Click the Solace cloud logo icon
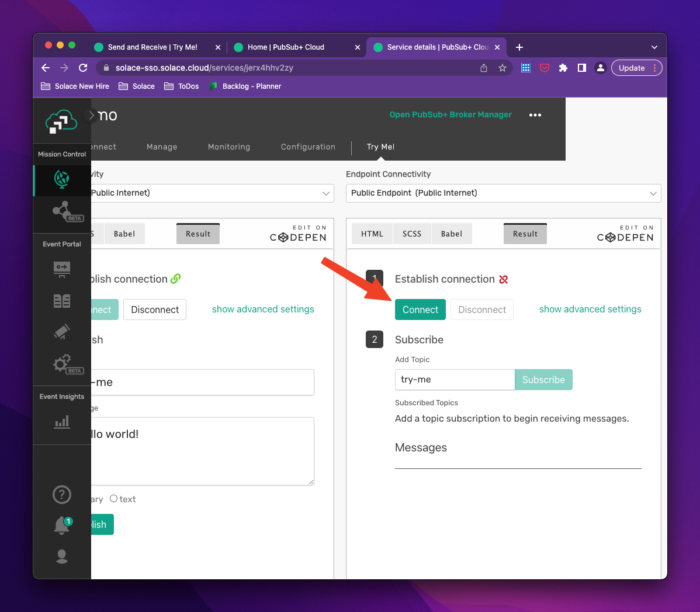Image resolution: width=700 pixels, height=612 pixels. (61, 121)
